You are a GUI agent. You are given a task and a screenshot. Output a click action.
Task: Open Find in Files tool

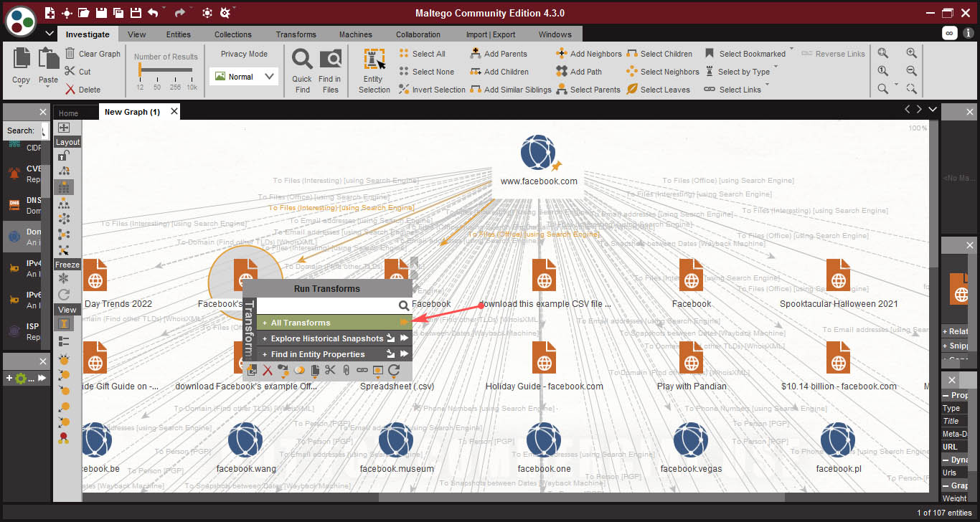[x=330, y=60]
